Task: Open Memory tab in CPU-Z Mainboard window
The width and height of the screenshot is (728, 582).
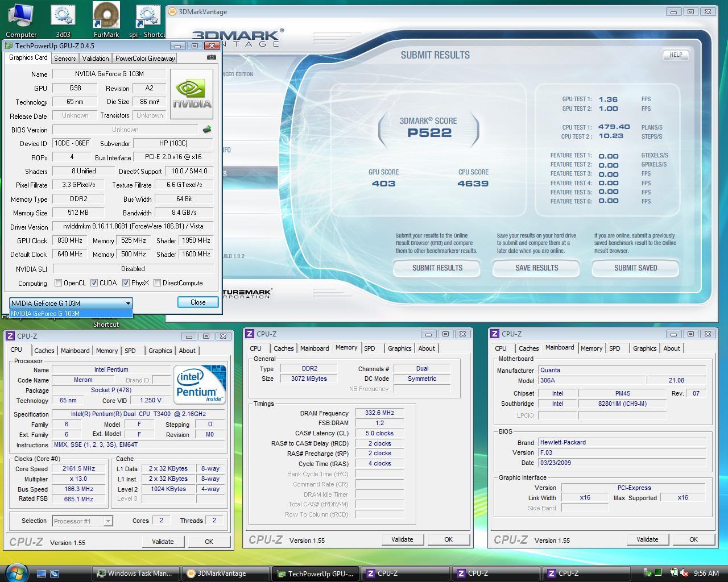Action: click(591, 348)
